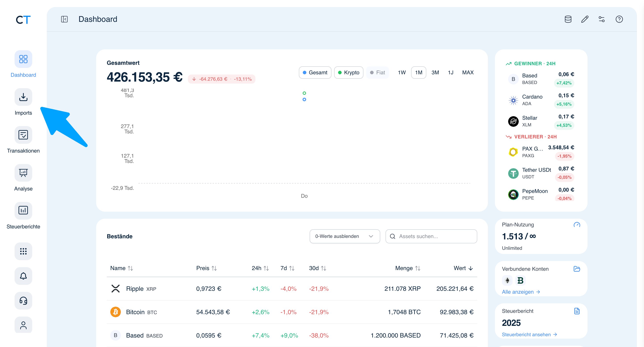This screenshot has width=644, height=347.
Task: Sort holdings by Name column
Action: tap(122, 268)
